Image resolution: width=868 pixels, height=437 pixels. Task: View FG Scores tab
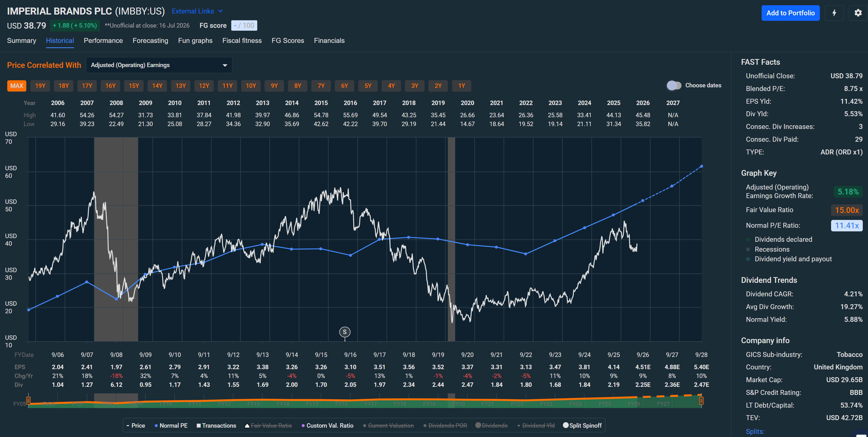288,40
